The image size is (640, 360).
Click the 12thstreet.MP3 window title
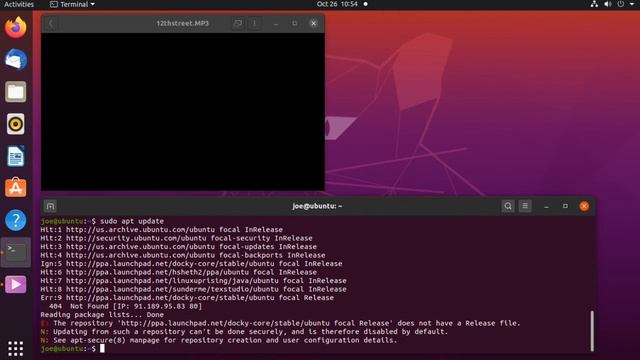click(x=182, y=23)
